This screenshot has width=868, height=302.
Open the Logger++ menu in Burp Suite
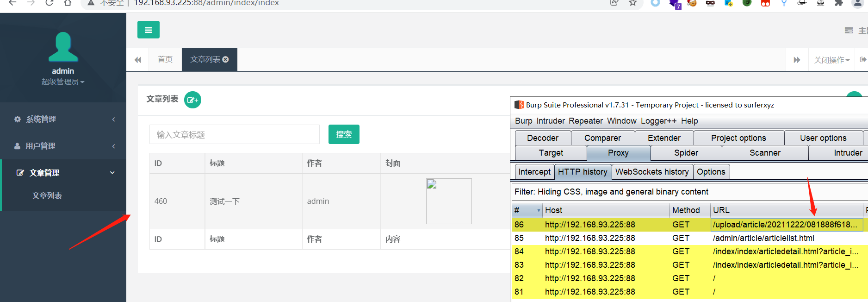point(658,121)
